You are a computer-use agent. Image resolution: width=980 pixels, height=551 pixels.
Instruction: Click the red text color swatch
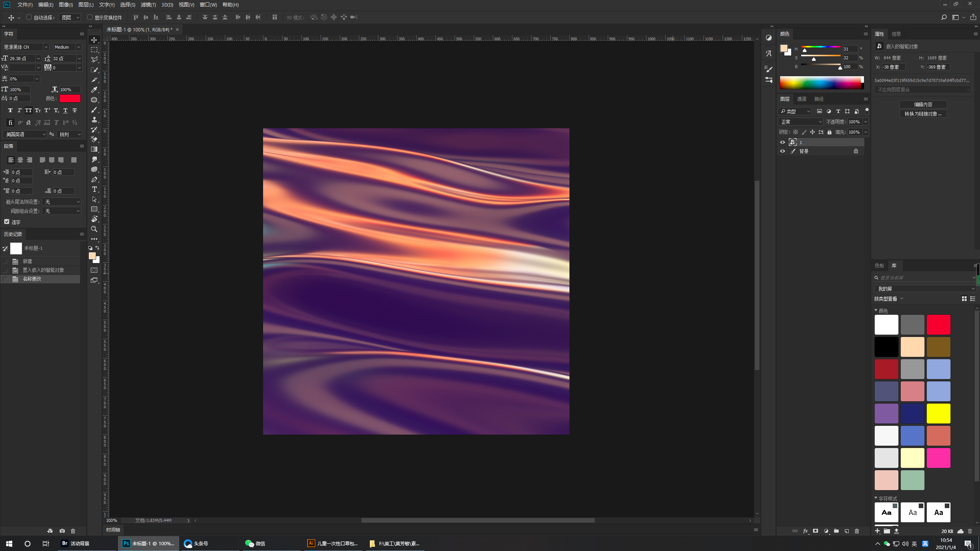70,98
